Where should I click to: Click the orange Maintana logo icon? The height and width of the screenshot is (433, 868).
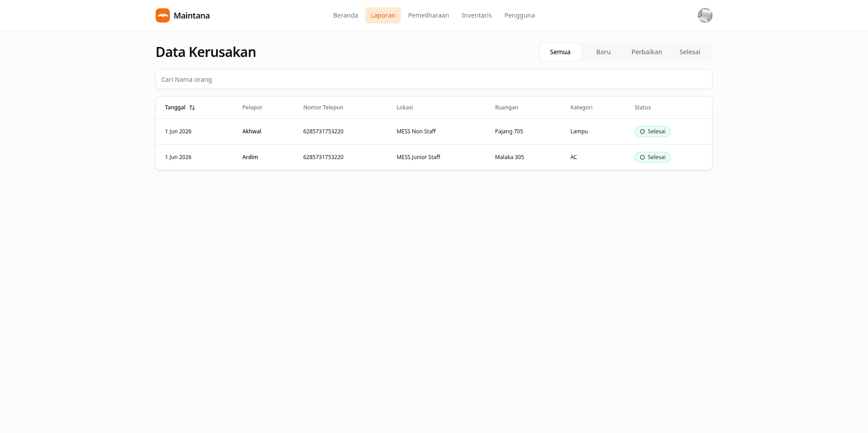pos(163,15)
